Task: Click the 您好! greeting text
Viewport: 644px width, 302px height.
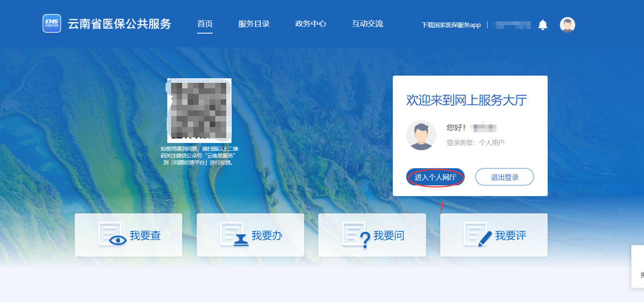Action: 456,128
